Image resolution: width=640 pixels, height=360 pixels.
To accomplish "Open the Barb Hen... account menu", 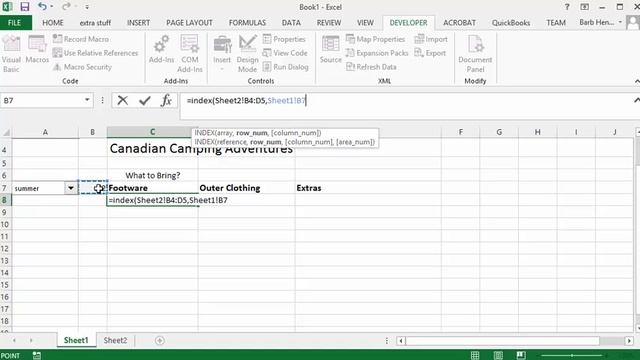I will pyautogui.click(x=601, y=22).
